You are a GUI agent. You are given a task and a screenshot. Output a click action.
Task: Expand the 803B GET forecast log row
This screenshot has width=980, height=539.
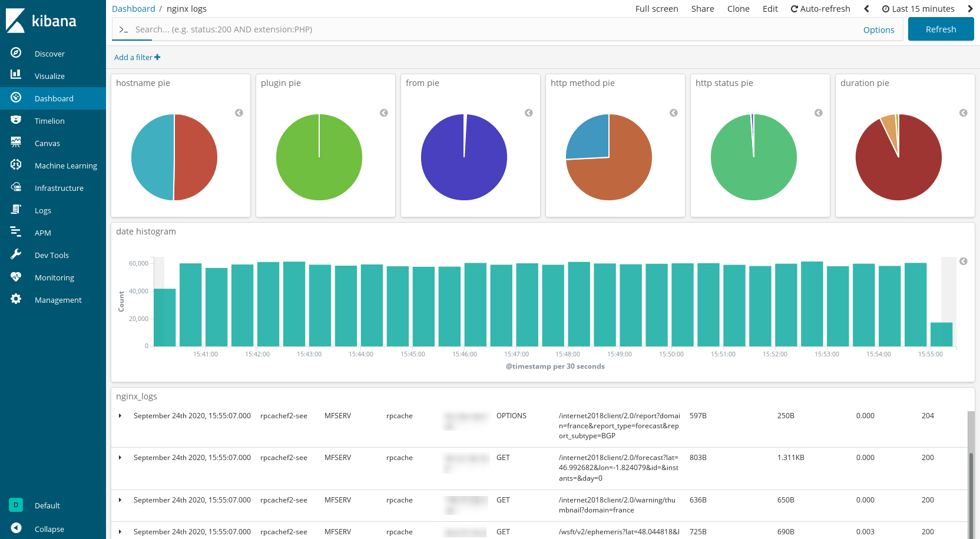point(120,458)
